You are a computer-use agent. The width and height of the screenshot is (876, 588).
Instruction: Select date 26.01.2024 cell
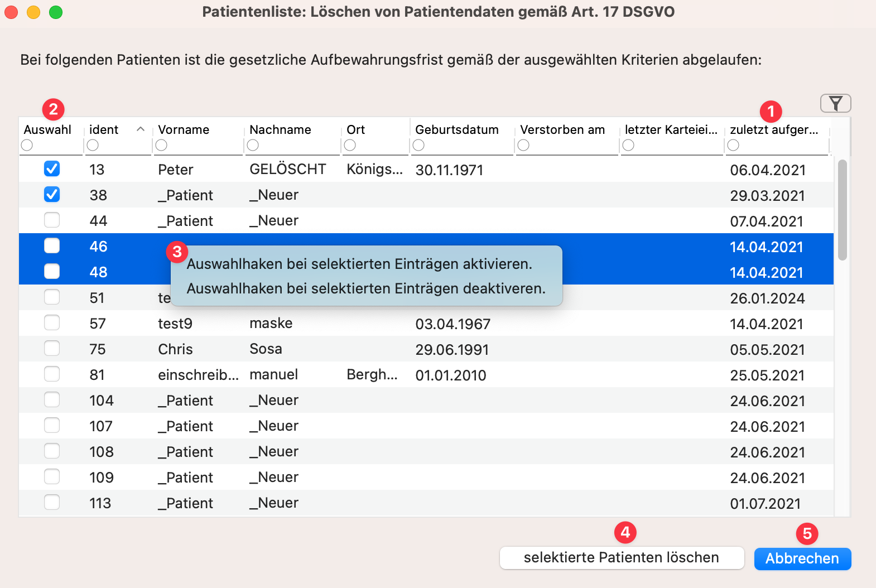767,298
